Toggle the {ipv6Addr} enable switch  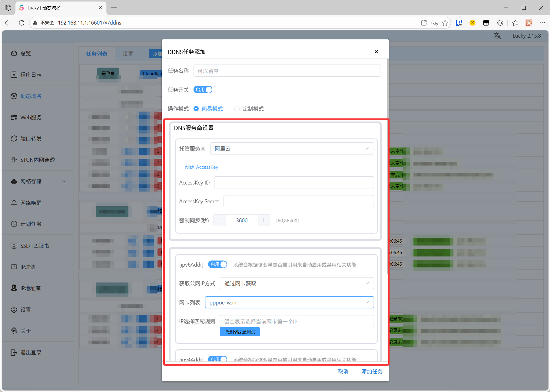coord(217,264)
